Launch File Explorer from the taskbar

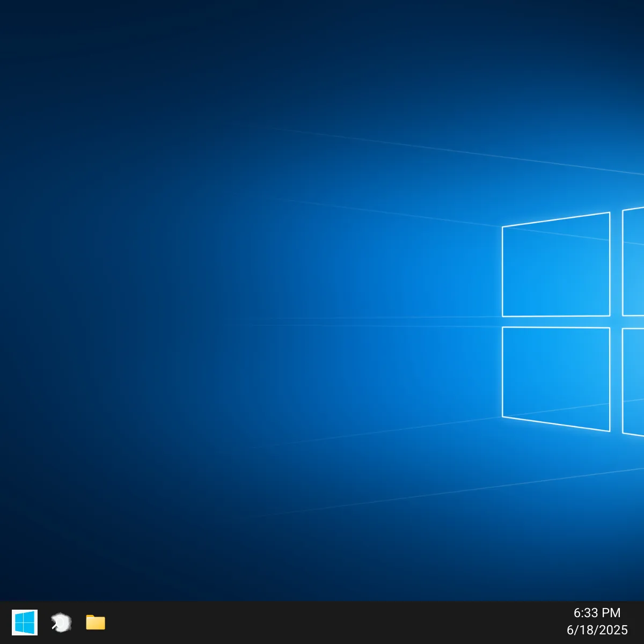coord(96,623)
